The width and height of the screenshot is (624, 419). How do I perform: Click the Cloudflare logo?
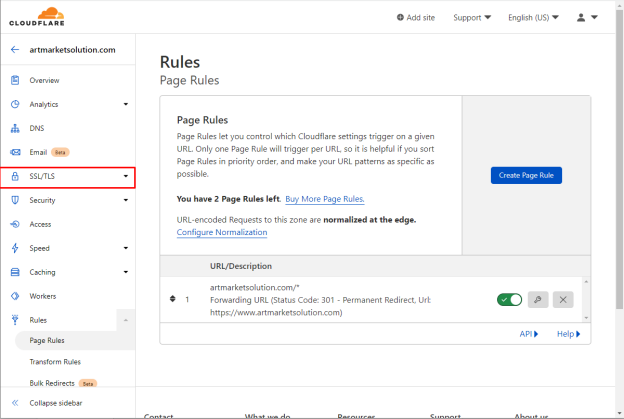[37, 17]
